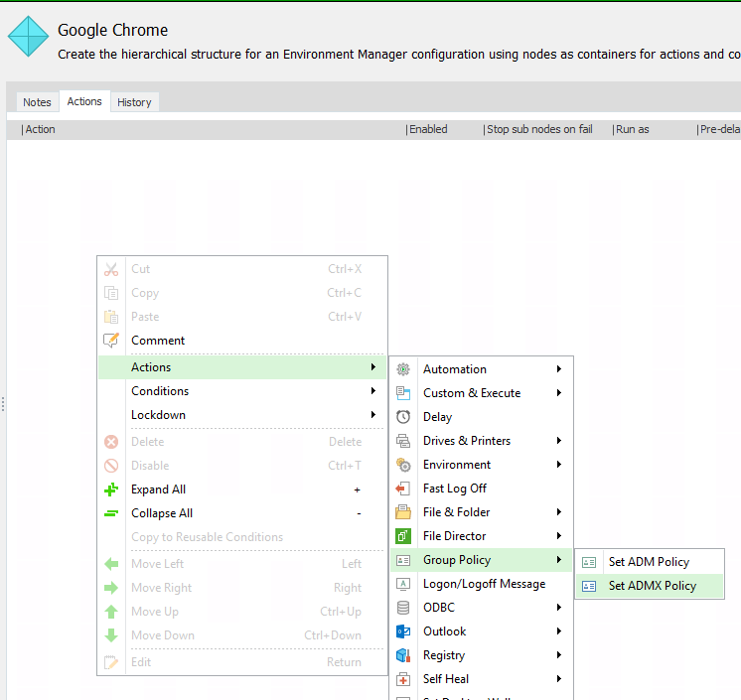Click the Self Heal icon
741x700 pixels.
403,679
